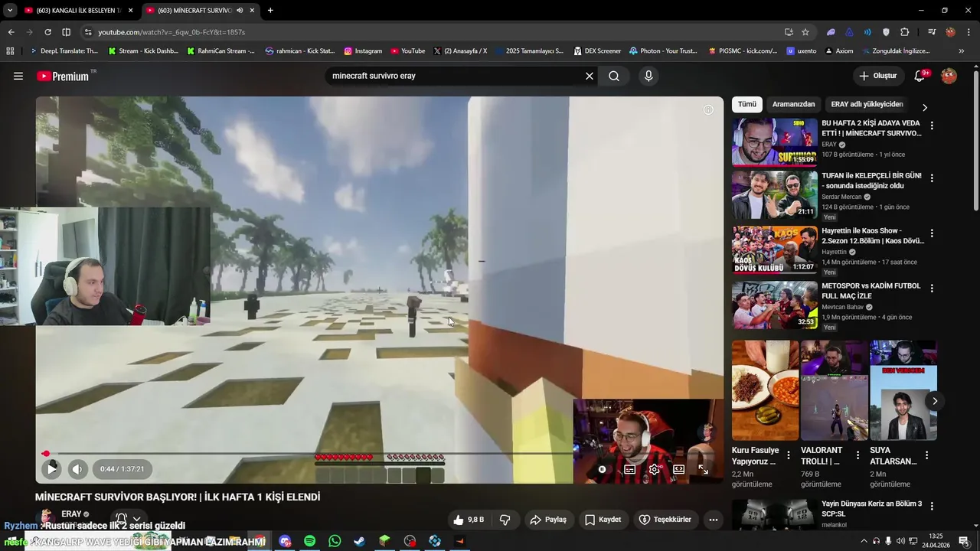Start voice search with microphone icon

pos(648,76)
